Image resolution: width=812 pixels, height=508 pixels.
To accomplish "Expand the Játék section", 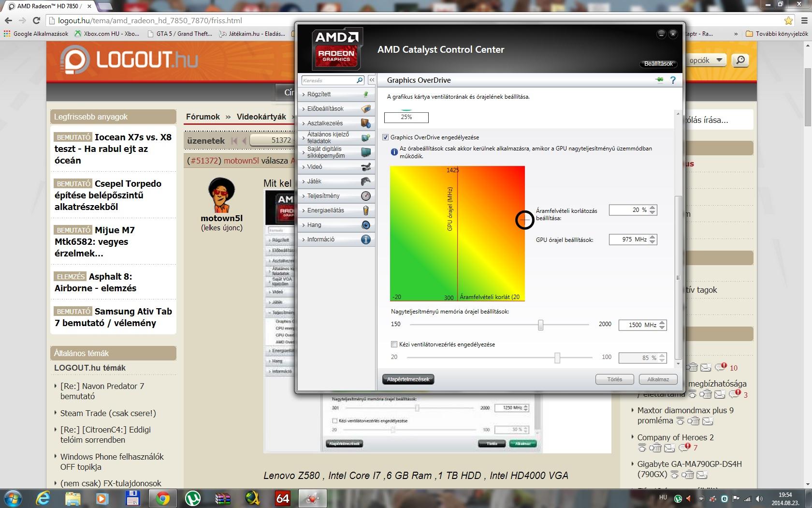I will coord(314,181).
